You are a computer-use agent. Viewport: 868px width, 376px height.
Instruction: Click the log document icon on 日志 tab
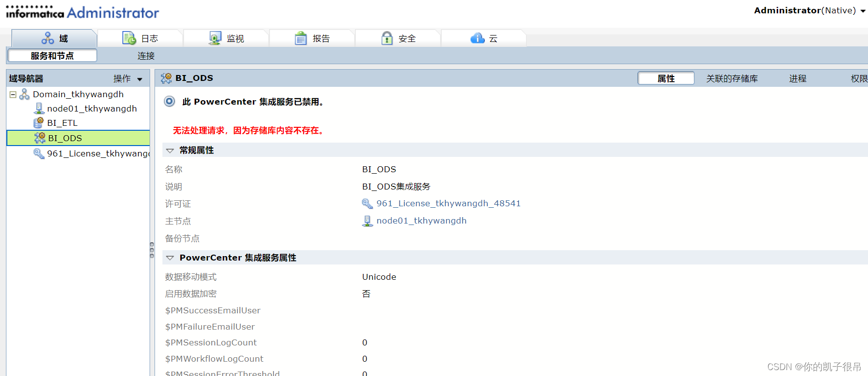click(129, 38)
